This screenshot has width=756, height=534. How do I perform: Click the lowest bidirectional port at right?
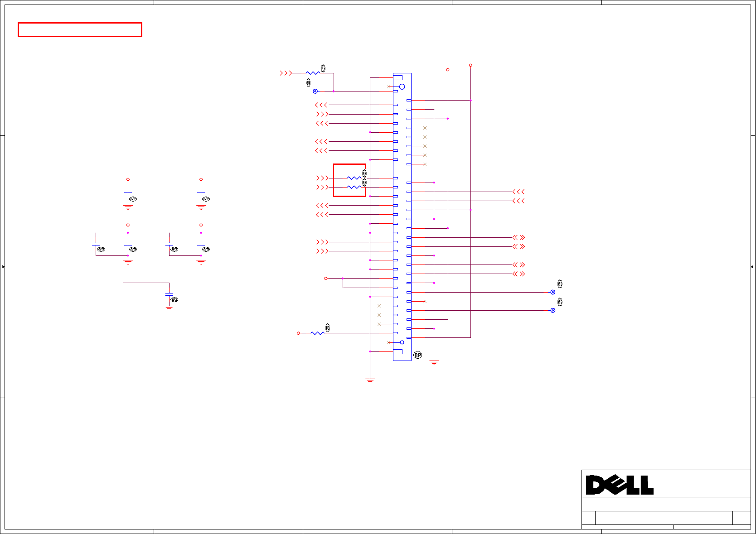(x=519, y=274)
